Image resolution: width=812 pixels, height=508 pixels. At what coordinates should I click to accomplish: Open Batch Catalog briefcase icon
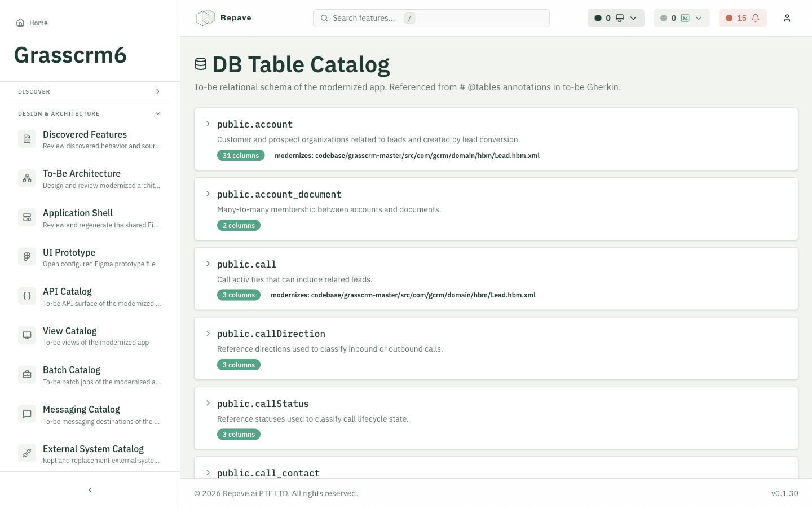tap(27, 374)
